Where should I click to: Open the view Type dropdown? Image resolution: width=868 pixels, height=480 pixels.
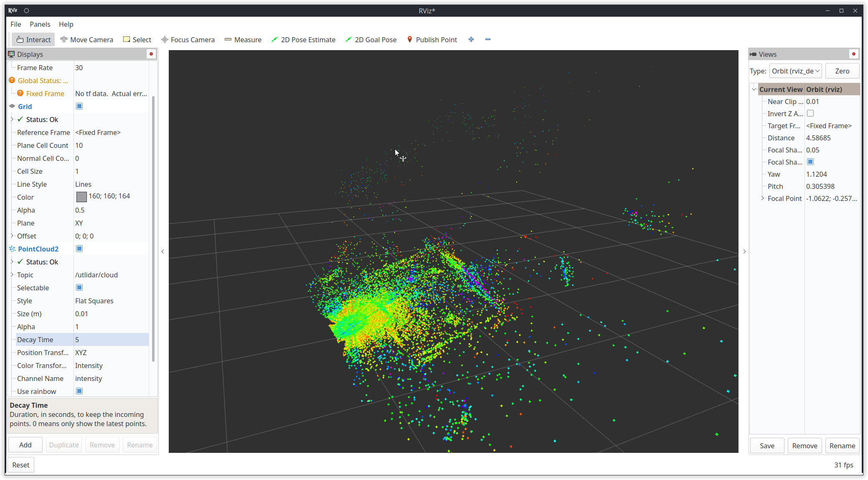pos(795,71)
